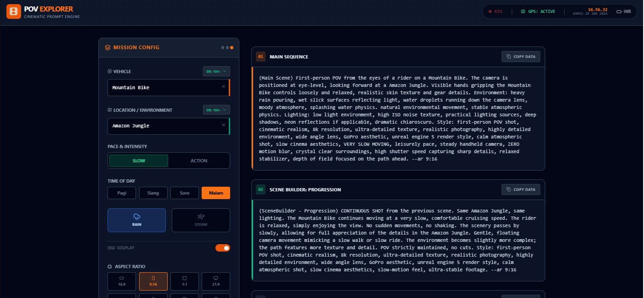This screenshot has height=298, width=644.
Task: Click the Scene Builder progression prompt text
Action: point(398,240)
